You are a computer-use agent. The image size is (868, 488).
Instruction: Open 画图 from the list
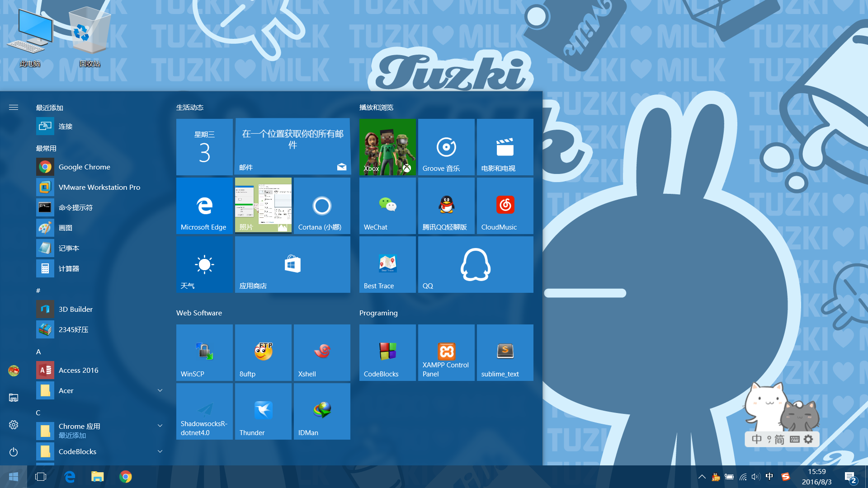(100, 228)
